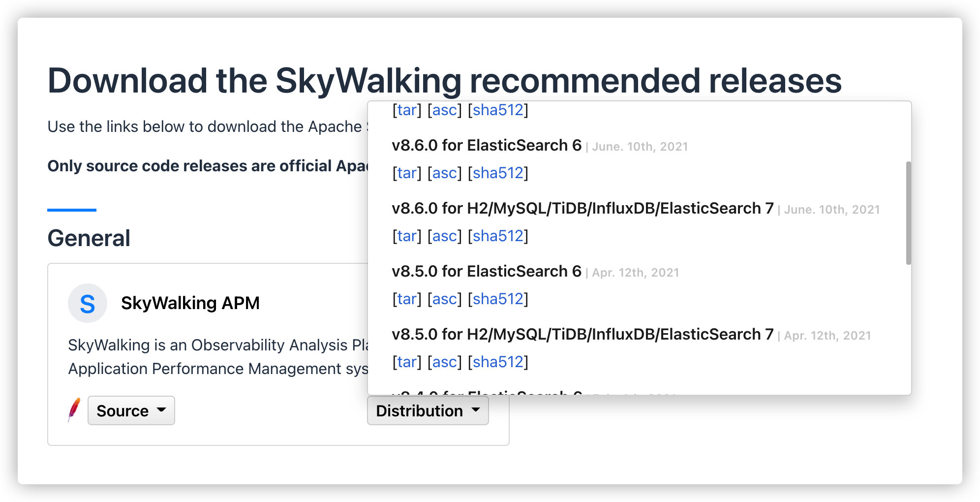Download tar for v8.6.0 ElasticSearch 6
Viewport: 980px width, 502px height.
click(407, 173)
